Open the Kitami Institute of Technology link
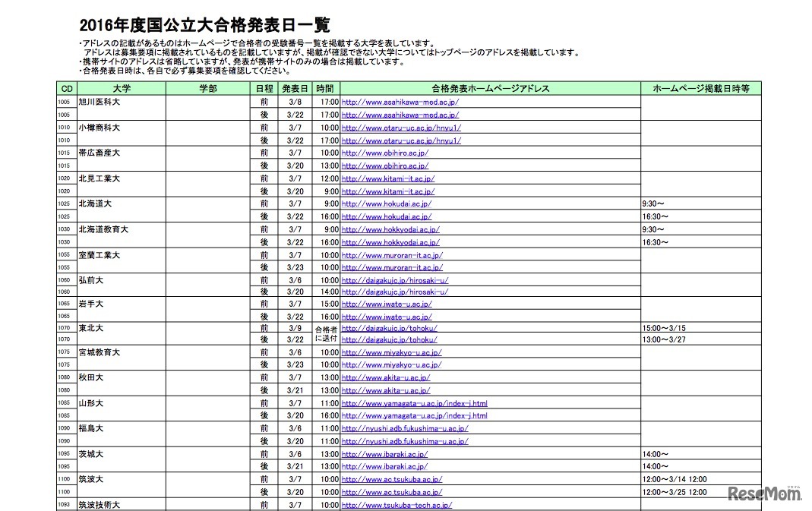Viewport: 812px width, 511px height. (x=388, y=178)
